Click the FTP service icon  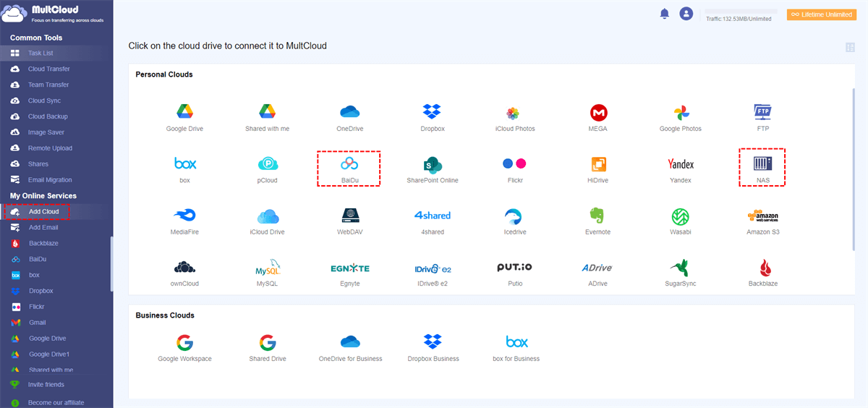[763, 112]
